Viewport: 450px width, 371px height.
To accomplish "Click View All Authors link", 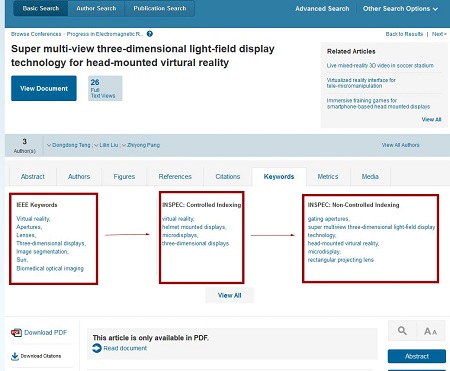I will (x=400, y=145).
